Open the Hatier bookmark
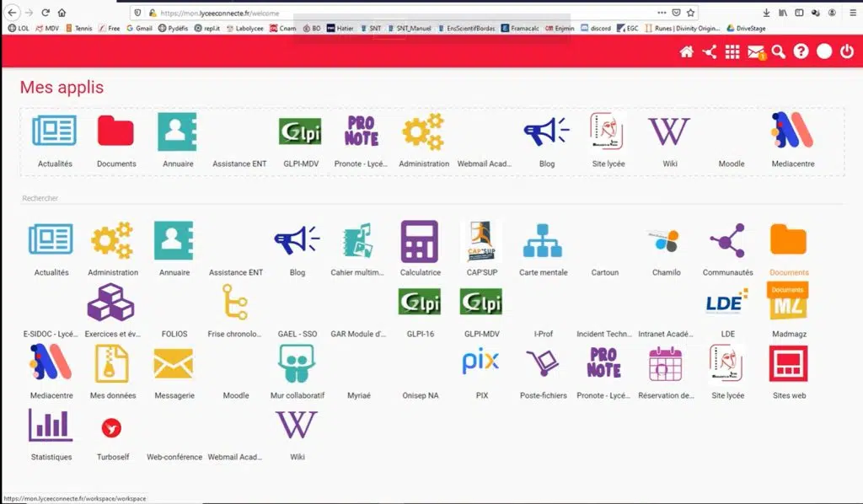863x504 pixels. (x=340, y=28)
